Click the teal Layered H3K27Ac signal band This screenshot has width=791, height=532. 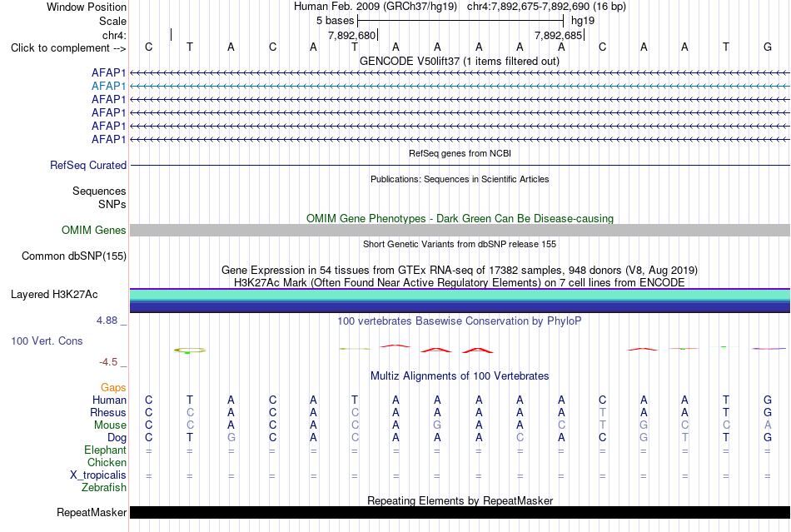460,295
